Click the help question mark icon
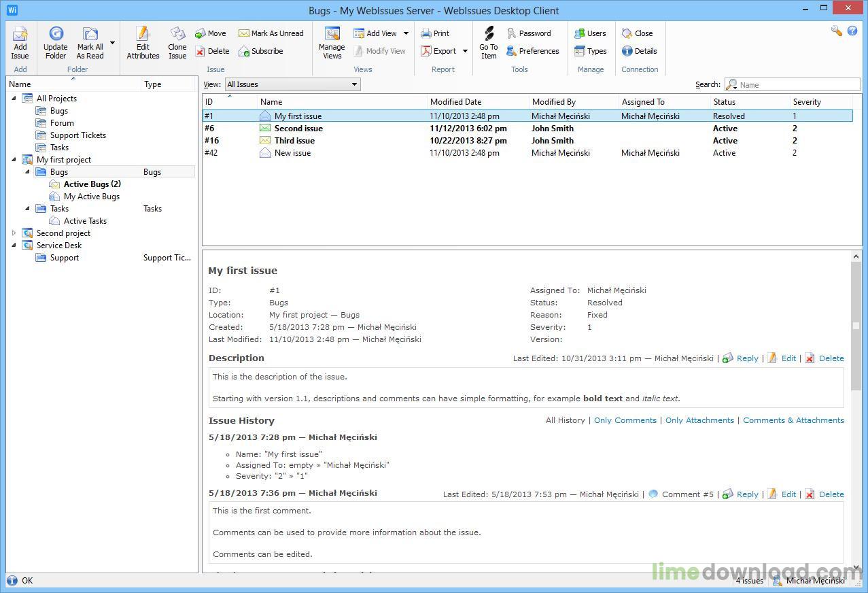Image resolution: width=868 pixels, height=593 pixels. [852, 31]
